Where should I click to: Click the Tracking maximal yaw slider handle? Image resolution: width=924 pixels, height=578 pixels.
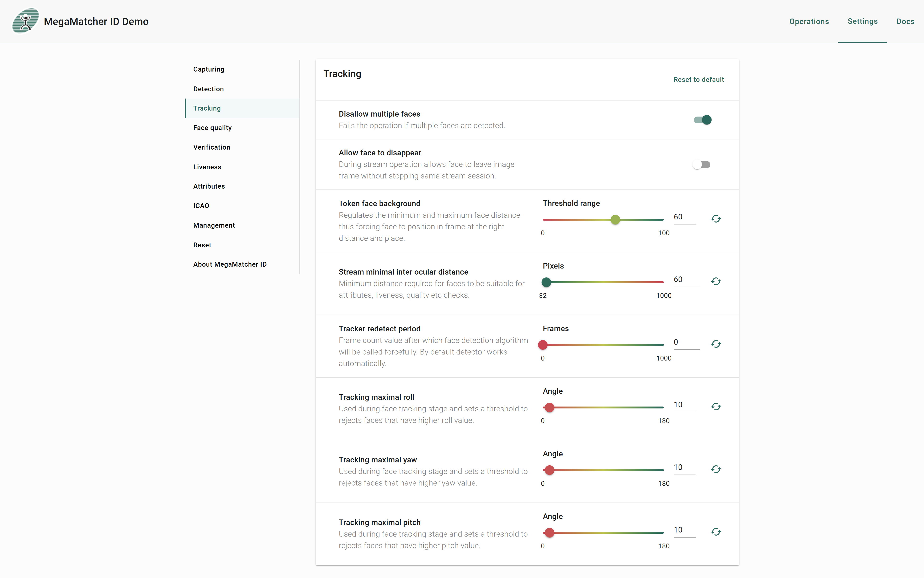(x=549, y=470)
